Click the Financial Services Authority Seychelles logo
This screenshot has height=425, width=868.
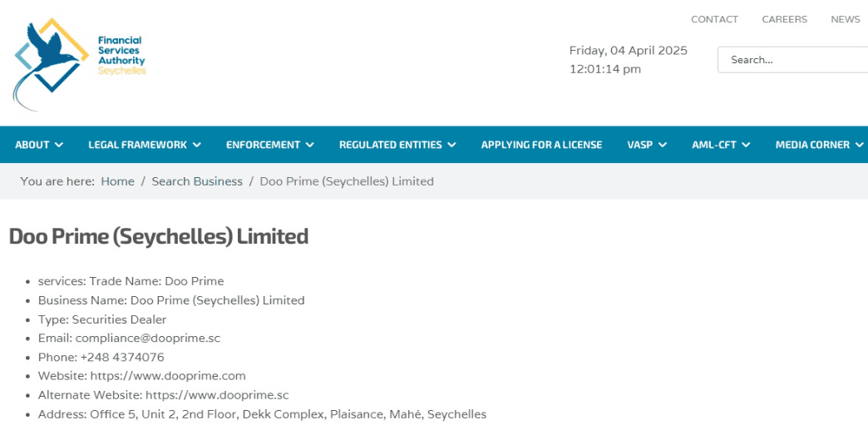(79, 62)
